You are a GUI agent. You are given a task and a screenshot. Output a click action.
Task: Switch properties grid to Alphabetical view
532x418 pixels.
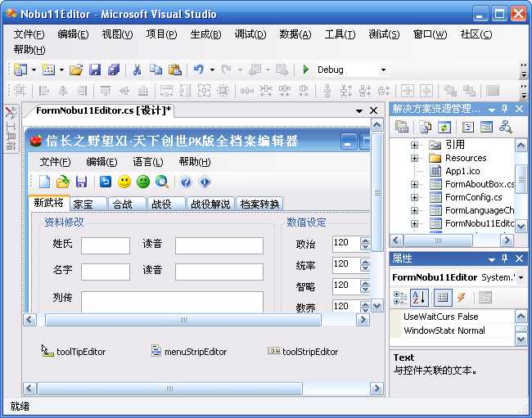(x=419, y=298)
